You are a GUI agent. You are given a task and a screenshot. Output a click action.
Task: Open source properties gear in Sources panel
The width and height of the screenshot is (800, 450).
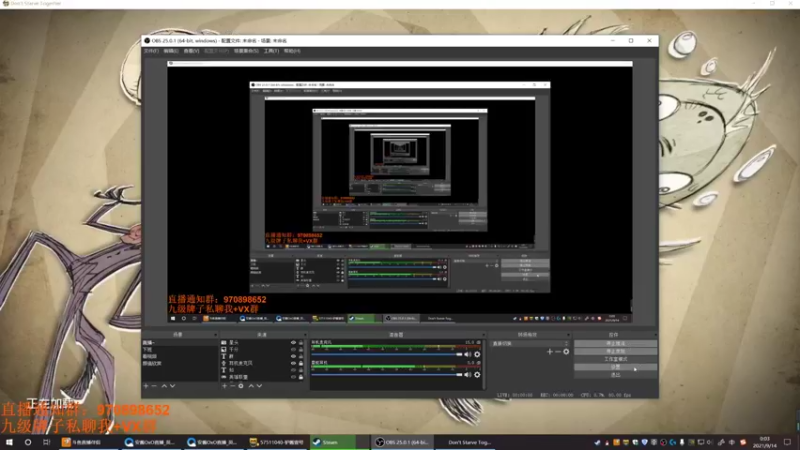click(x=241, y=386)
